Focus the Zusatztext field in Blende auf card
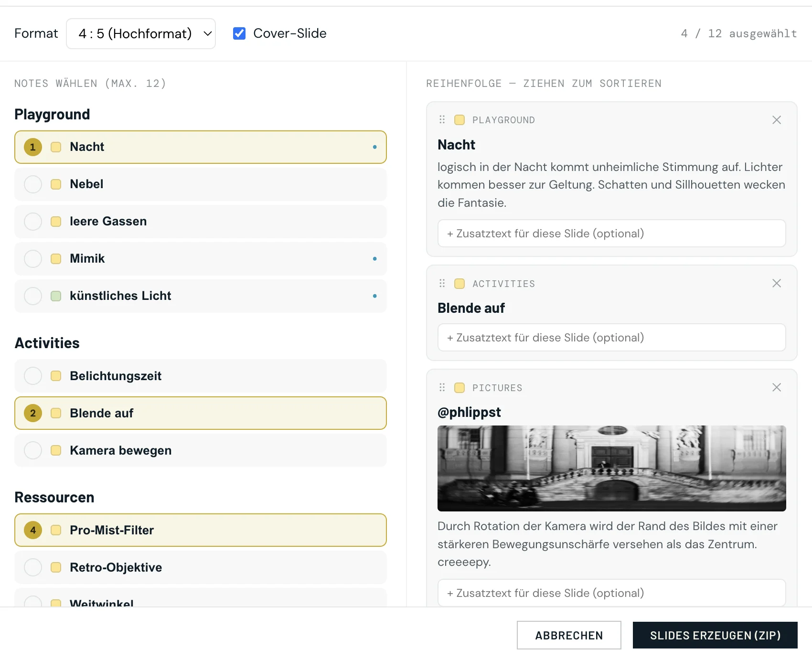This screenshot has height=659, width=812. click(x=612, y=338)
